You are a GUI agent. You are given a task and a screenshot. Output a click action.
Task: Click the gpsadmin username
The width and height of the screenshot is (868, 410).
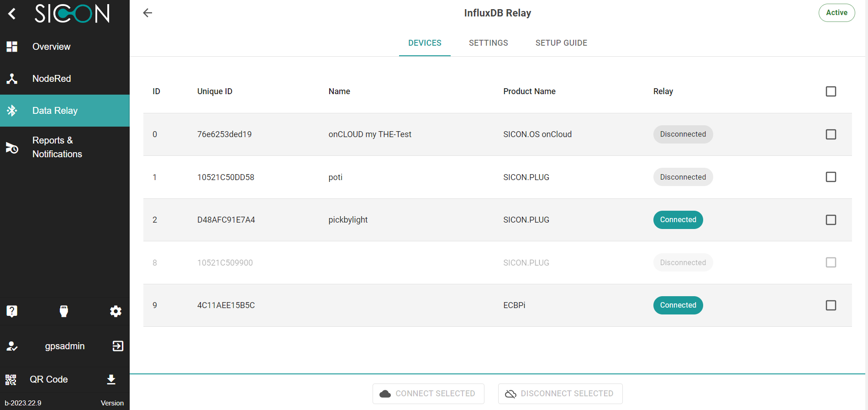click(x=65, y=346)
